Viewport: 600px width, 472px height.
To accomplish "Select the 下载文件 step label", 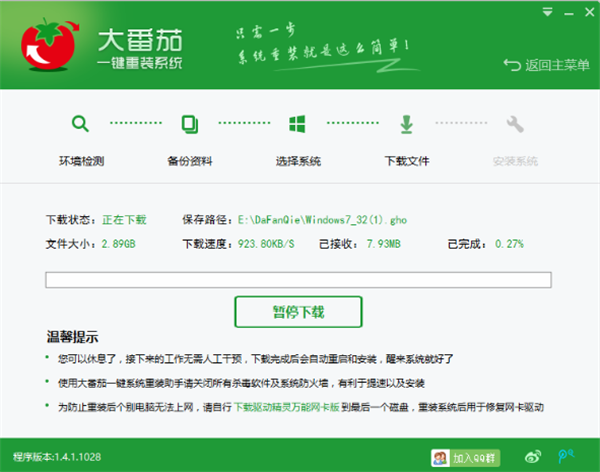I will point(407,161).
